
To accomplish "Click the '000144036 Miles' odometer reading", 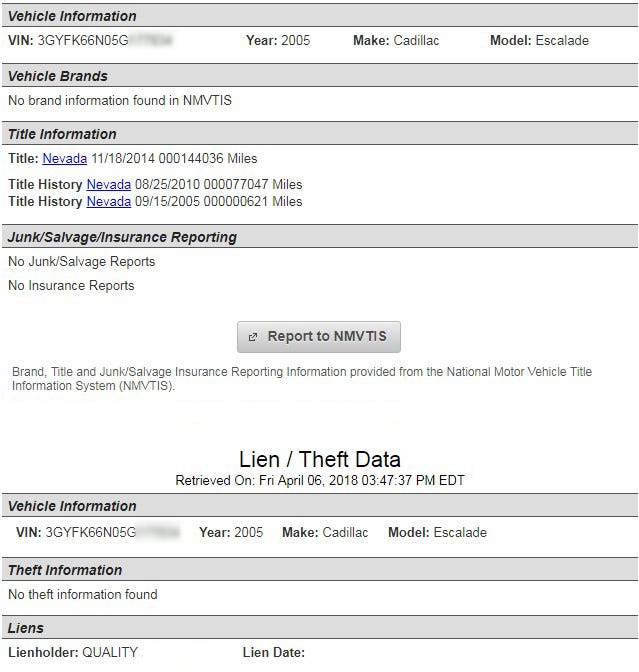I will click(x=208, y=159).
